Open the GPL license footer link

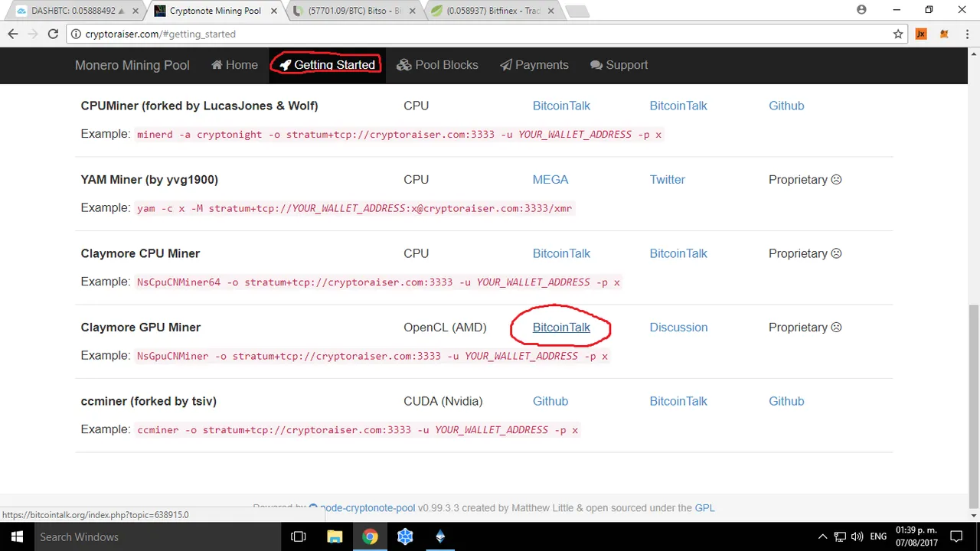704,508
